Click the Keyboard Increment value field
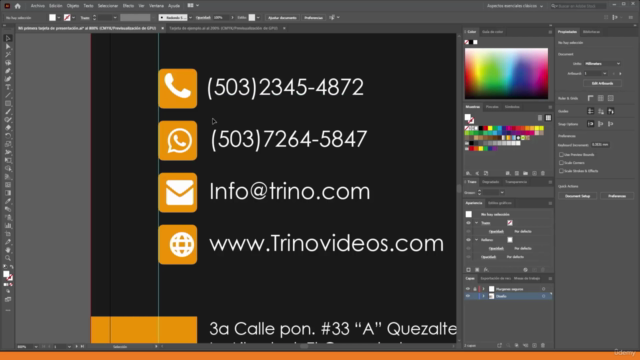 click(600, 145)
